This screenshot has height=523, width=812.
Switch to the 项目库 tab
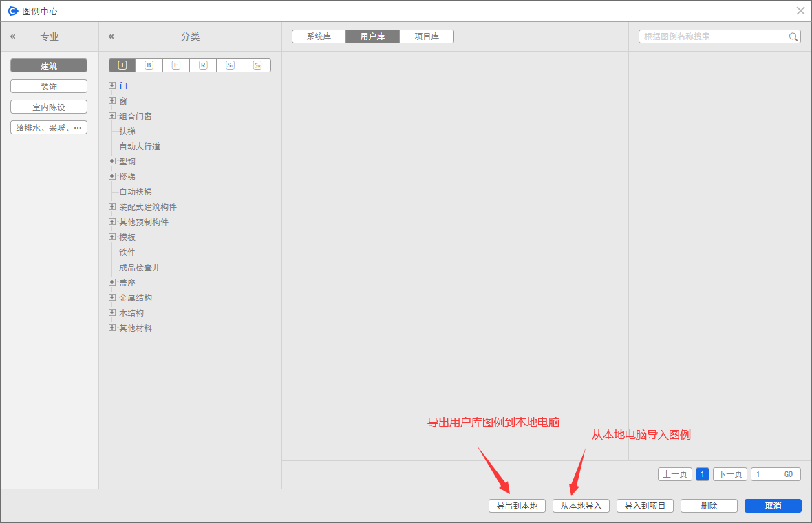coord(427,36)
